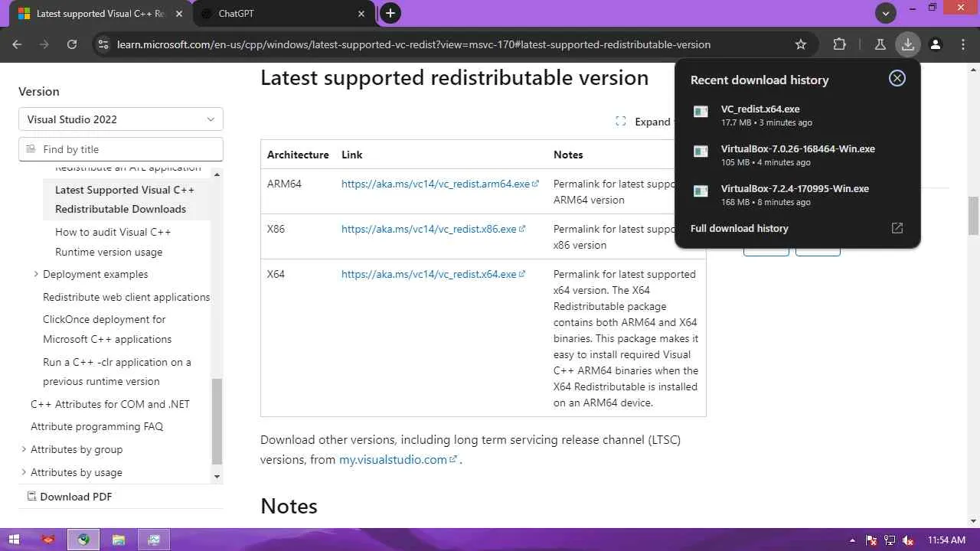Click the taskbar clock showing 11:54 AM
This screenshot has height=551, width=980.
click(x=946, y=540)
